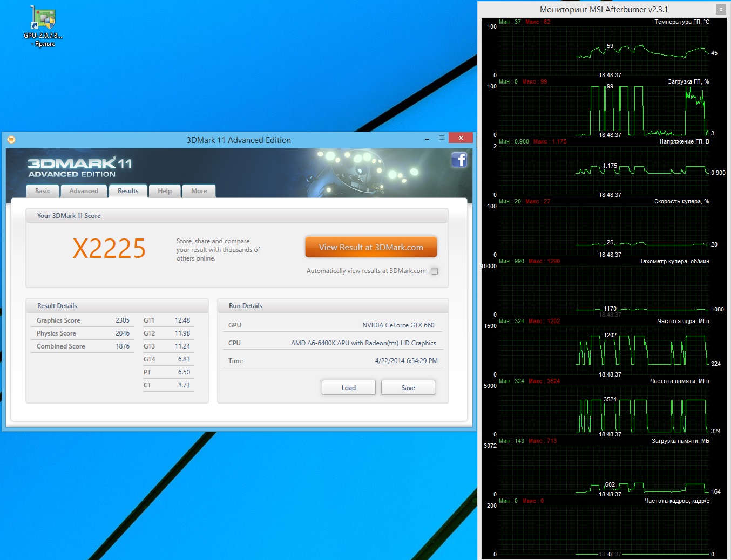
Task: Click View Result at 3DMark.com button
Action: pos(371,247)
